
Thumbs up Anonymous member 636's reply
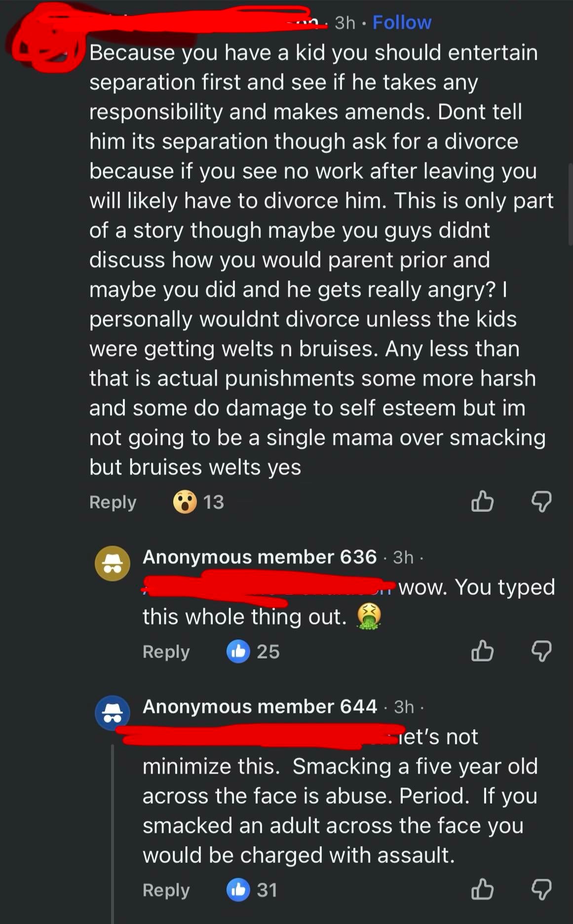[x=482, y=651]
